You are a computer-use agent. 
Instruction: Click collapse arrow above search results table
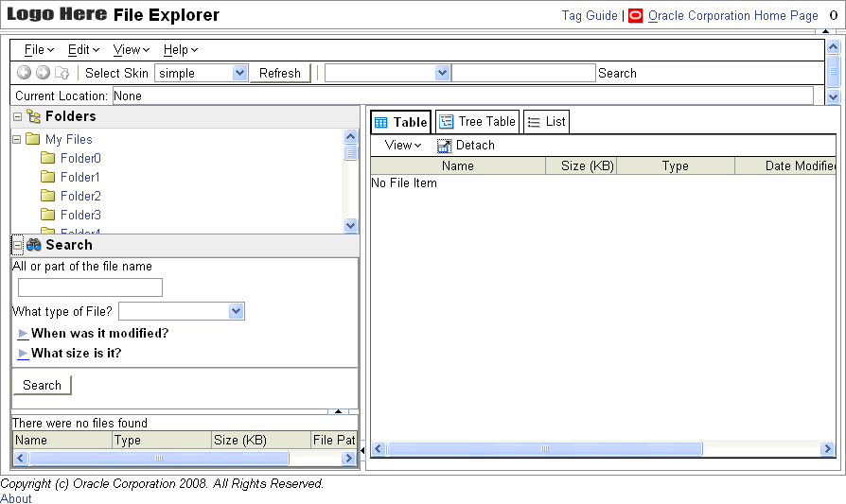pyautogui.click(x=338, y=411)
